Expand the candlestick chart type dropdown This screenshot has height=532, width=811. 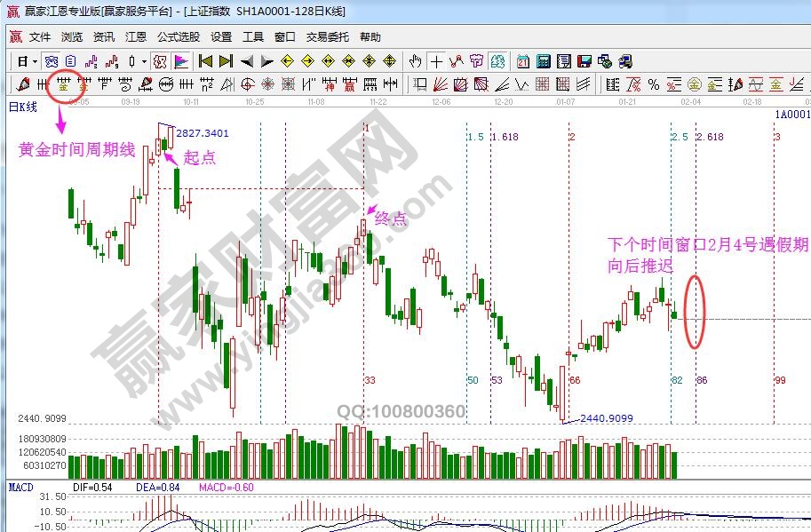pyautogui.click(x=145, y=61)
